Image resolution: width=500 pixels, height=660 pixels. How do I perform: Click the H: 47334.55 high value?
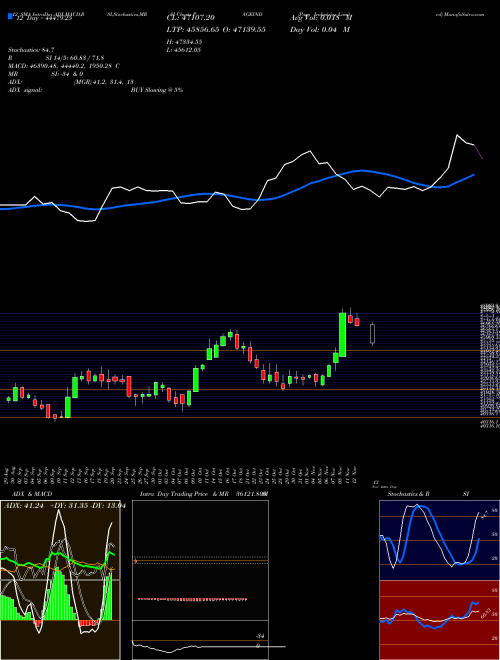coord(184,42)
